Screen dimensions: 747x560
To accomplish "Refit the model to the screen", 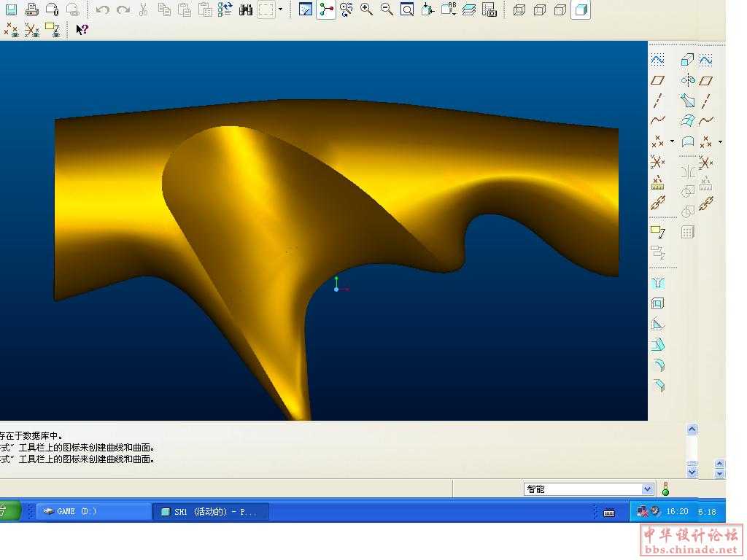I will 407,9.
